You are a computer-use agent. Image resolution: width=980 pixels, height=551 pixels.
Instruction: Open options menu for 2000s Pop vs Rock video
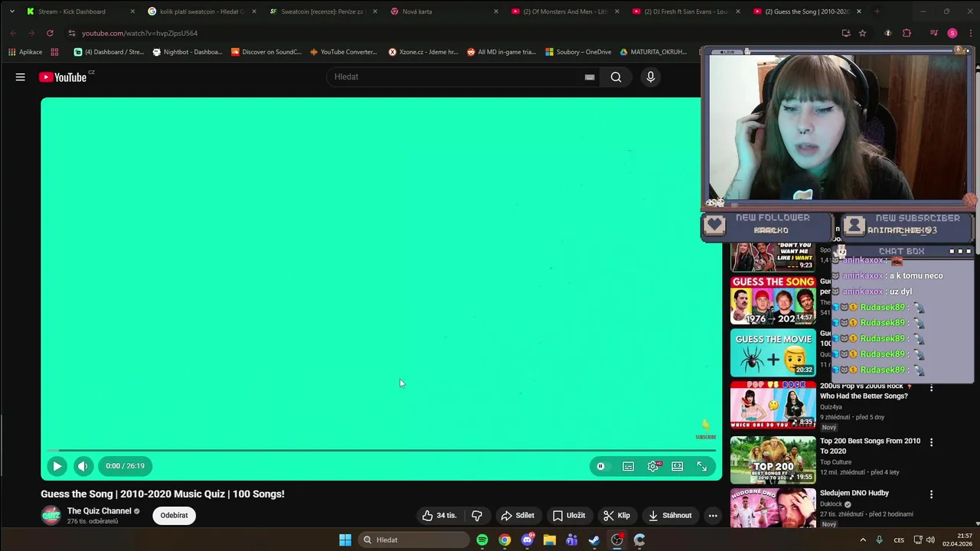click(x=931, y=389)
